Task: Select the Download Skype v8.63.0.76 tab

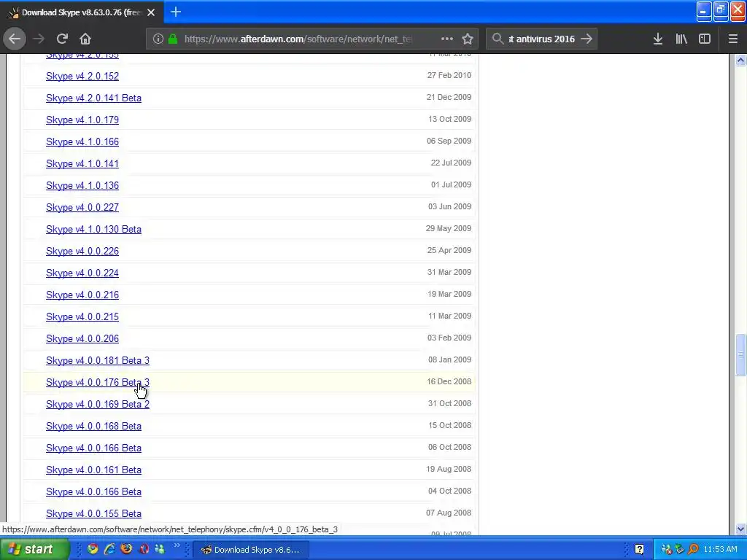Action: (x=82, y=12)
